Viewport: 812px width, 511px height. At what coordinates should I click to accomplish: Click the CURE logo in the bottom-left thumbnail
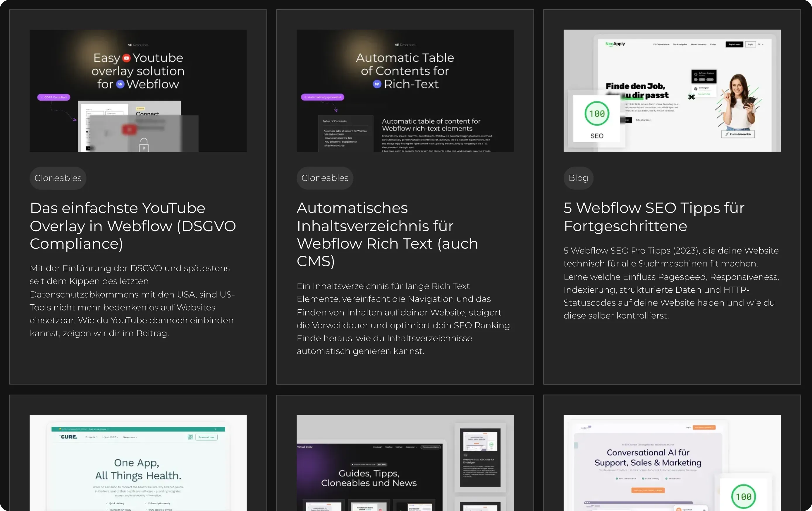click(69, 437)
